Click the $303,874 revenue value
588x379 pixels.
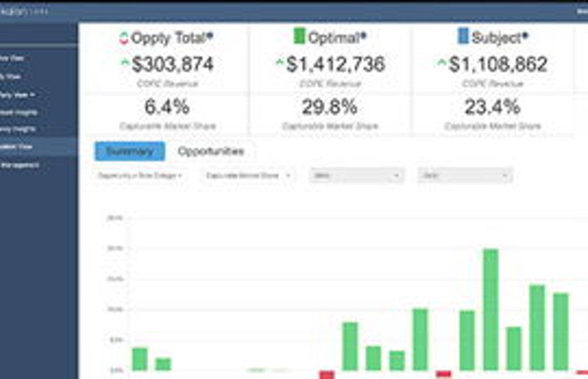click(173, 64)
